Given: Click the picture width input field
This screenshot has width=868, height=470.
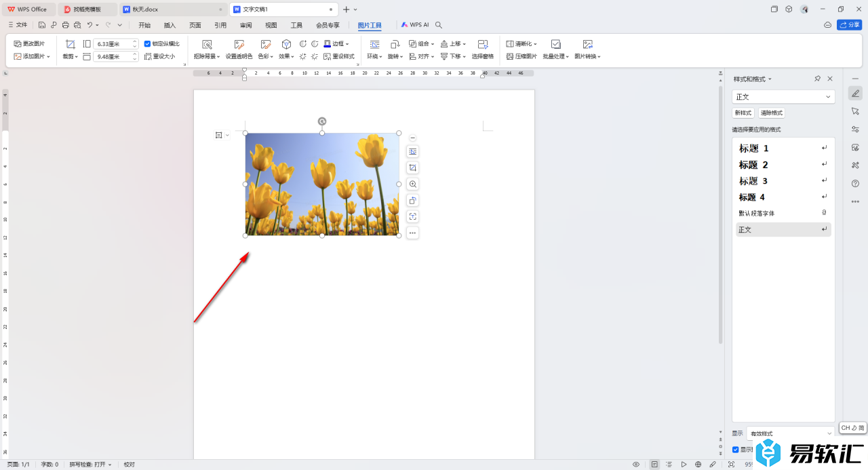Looking at the screenshot, I should (113, 56).
